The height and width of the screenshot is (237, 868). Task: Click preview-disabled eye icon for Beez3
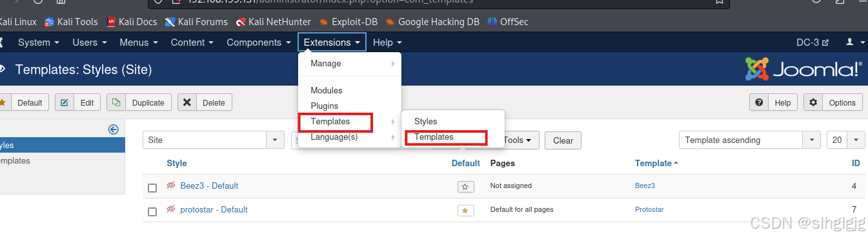point(171,185)
